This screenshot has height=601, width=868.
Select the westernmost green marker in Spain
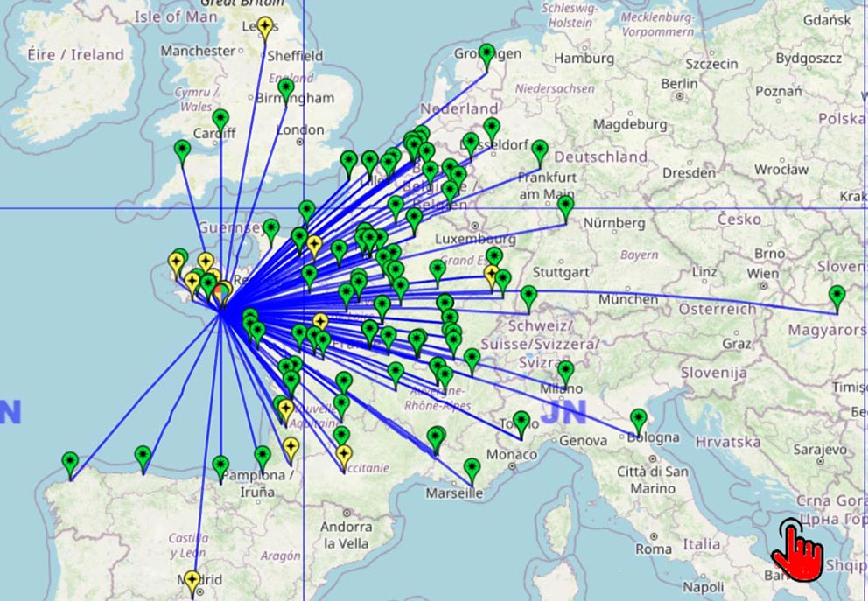point(70,462)
